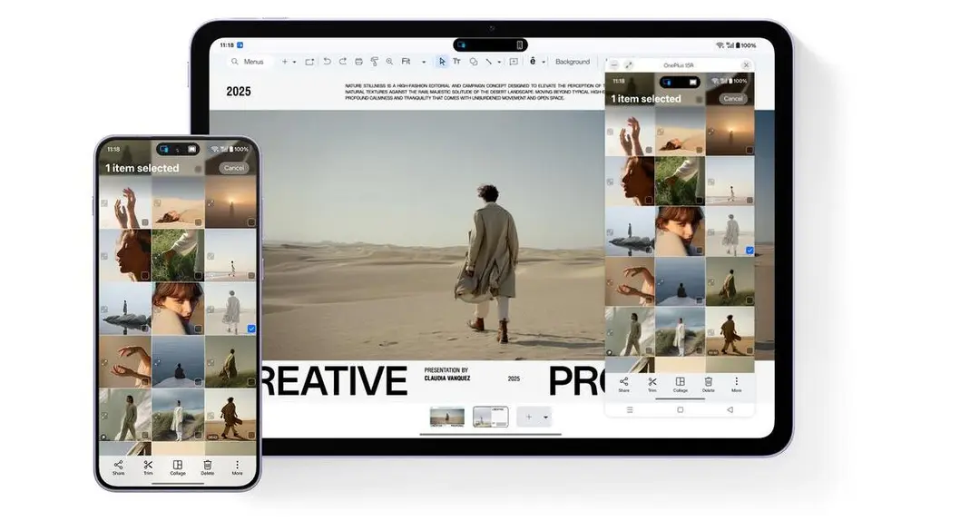This screenshot has width=980, height=521.
Task: Add a new slide with plus button
Action: pyautogui.click(x=529, y=418)
